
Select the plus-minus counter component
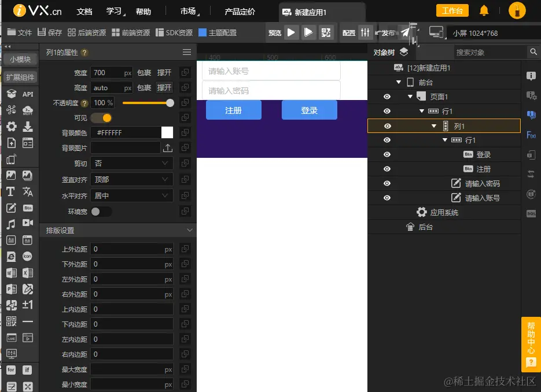pyautogui.click(x=28, y=305)
